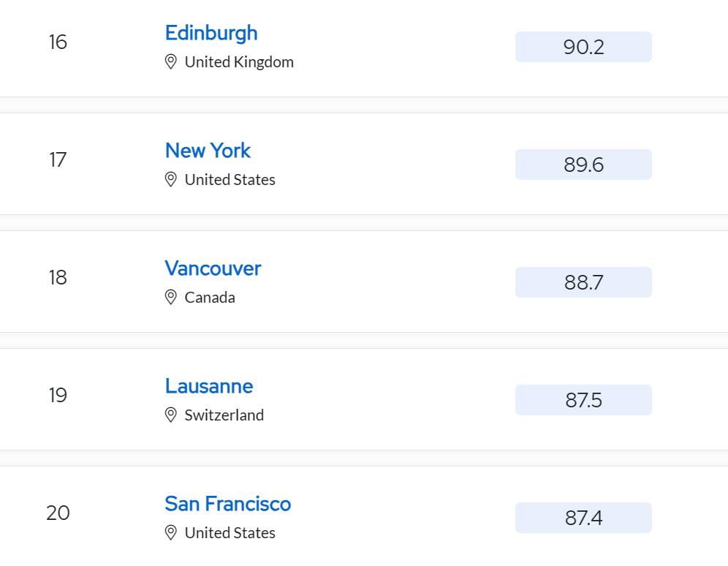728x566 pixels.
Task: Click the location pin beside Canada
Action: pyautogui.click(x=171, y=298)
